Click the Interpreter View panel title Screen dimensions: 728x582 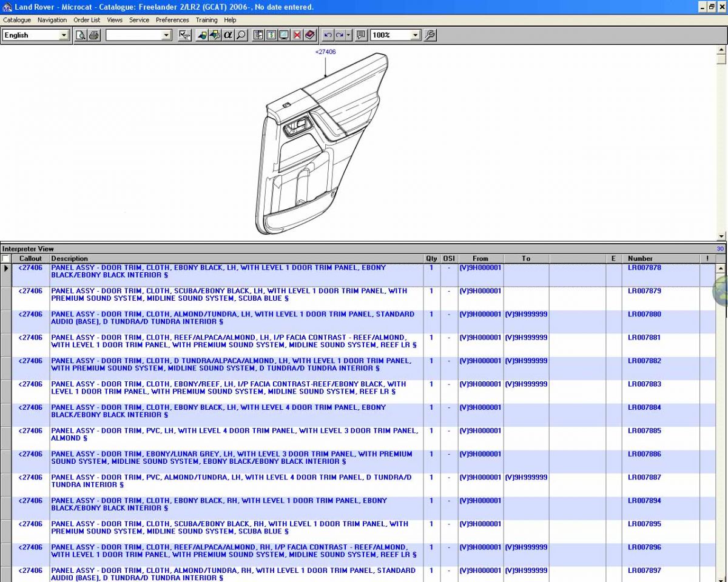point(28,249)
